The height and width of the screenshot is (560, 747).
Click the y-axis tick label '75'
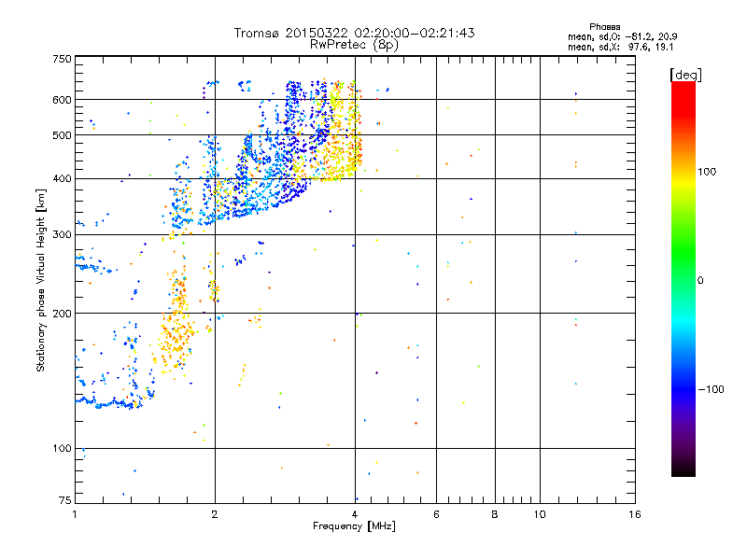(65, 500)
